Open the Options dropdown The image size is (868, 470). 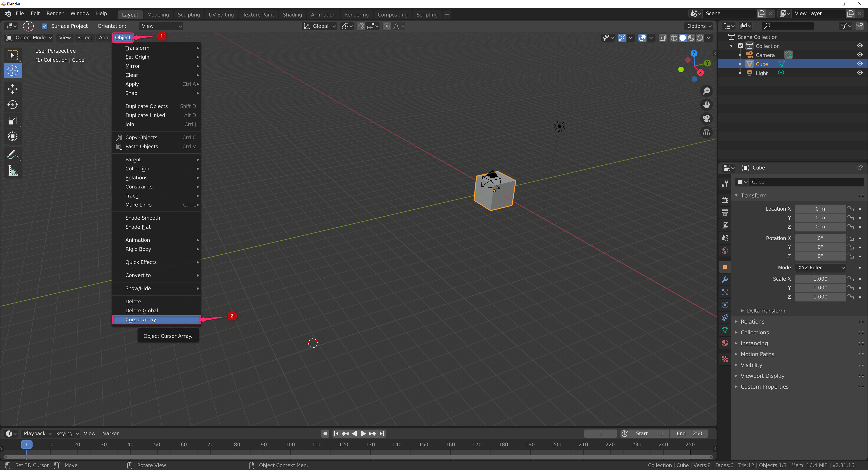699,26
